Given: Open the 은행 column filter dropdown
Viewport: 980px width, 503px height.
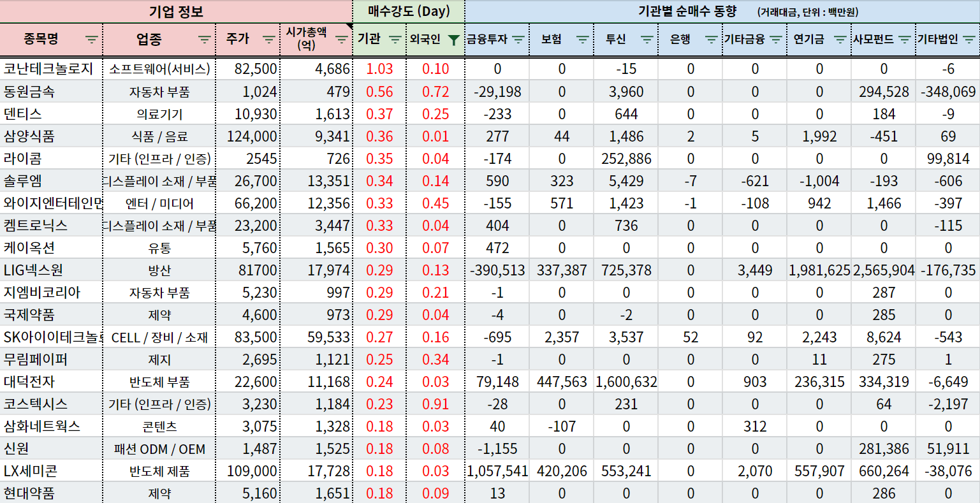Looking at the screenshot, I should [x=712, y=40].
